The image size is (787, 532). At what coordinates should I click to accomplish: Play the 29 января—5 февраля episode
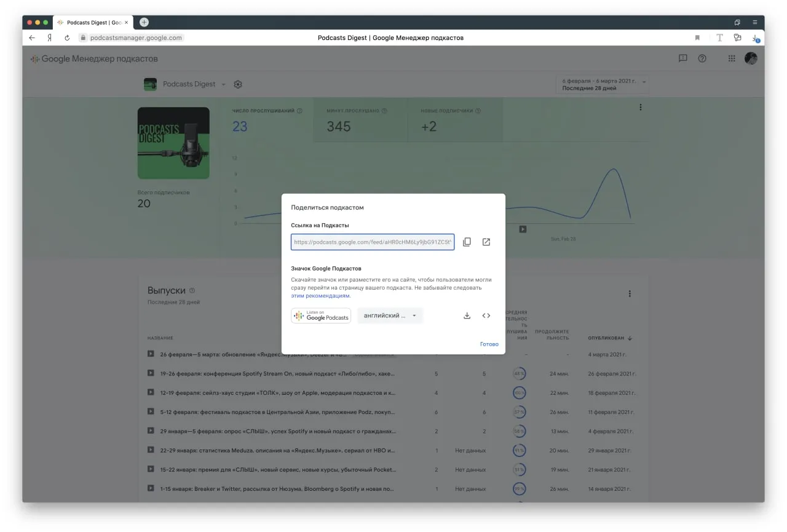click(x=151, y=431)
